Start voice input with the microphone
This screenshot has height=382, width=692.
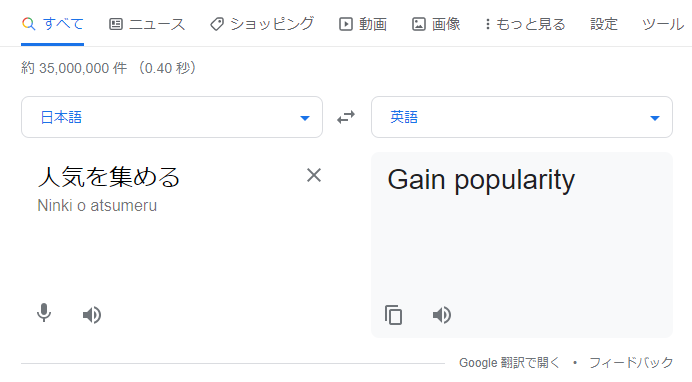click(44, 313)
